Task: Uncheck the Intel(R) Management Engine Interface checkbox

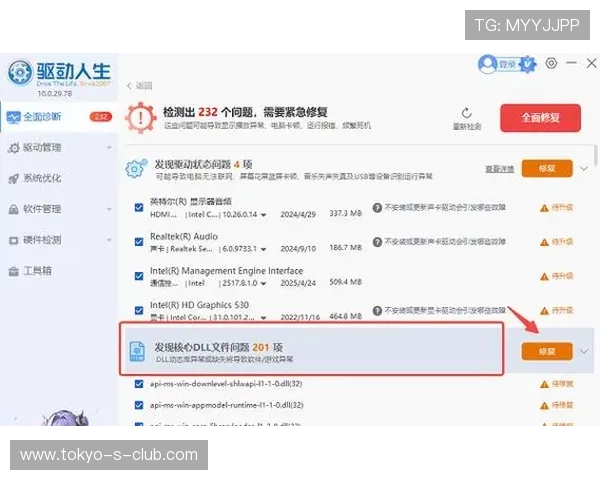Action: click(x=139, y=276)
